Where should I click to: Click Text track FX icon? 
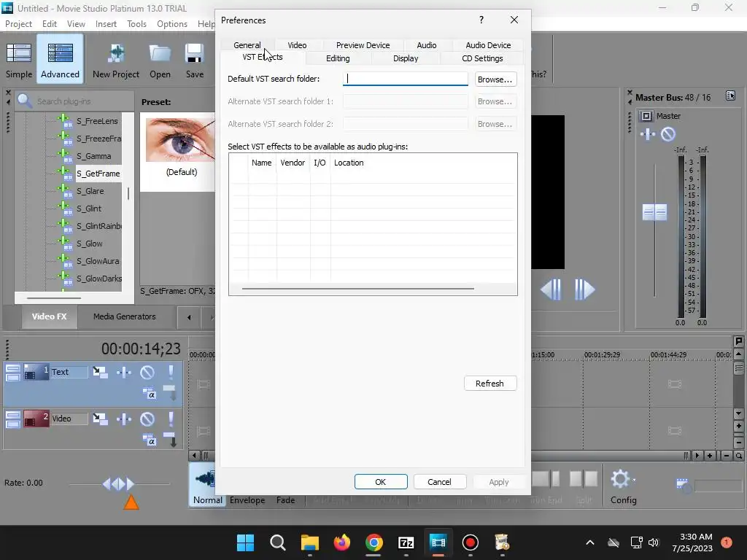(124, 372)
